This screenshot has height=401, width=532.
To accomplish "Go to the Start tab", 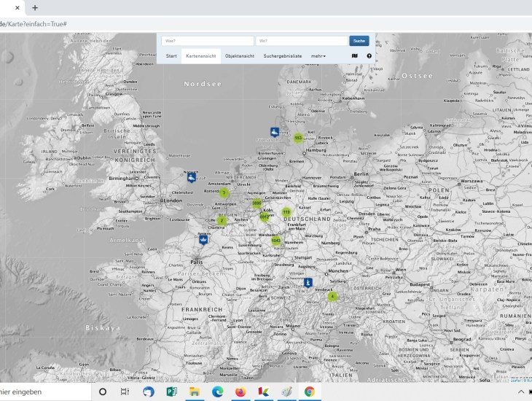I will click(x=171, y=56).
